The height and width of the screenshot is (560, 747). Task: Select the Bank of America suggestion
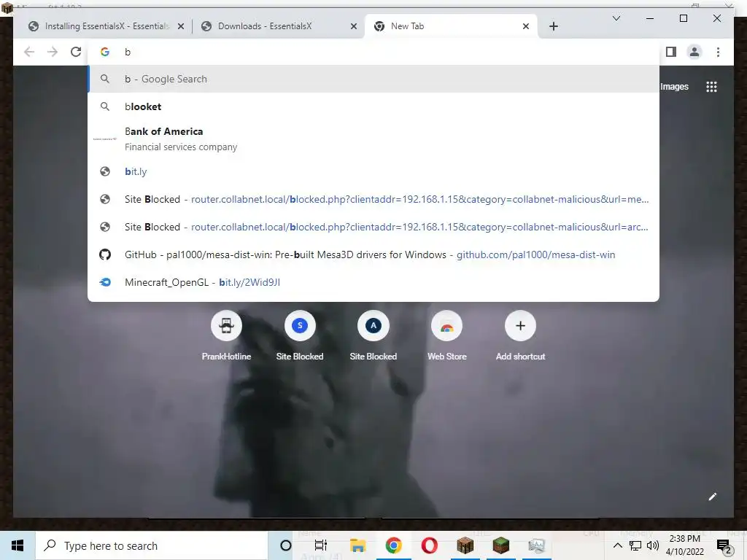click(373, 139)
